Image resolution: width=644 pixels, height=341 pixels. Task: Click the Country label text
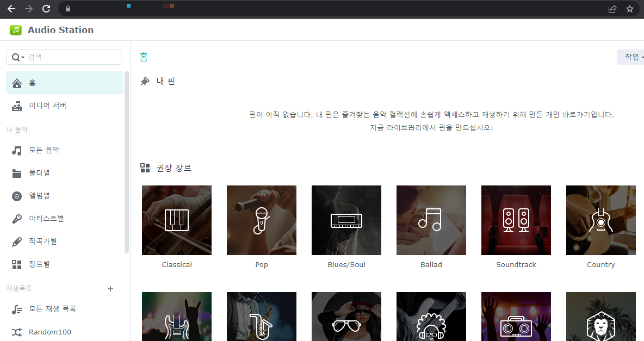point(601,265)
